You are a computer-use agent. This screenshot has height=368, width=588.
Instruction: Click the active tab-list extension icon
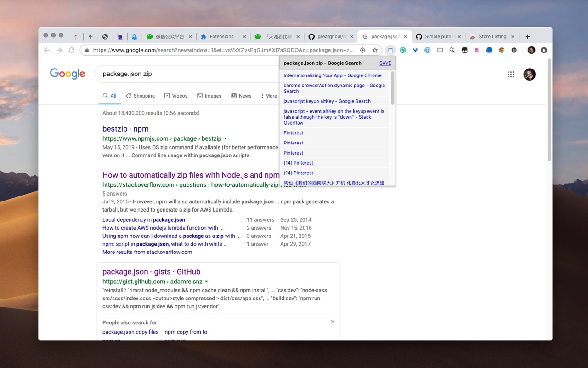390,50
